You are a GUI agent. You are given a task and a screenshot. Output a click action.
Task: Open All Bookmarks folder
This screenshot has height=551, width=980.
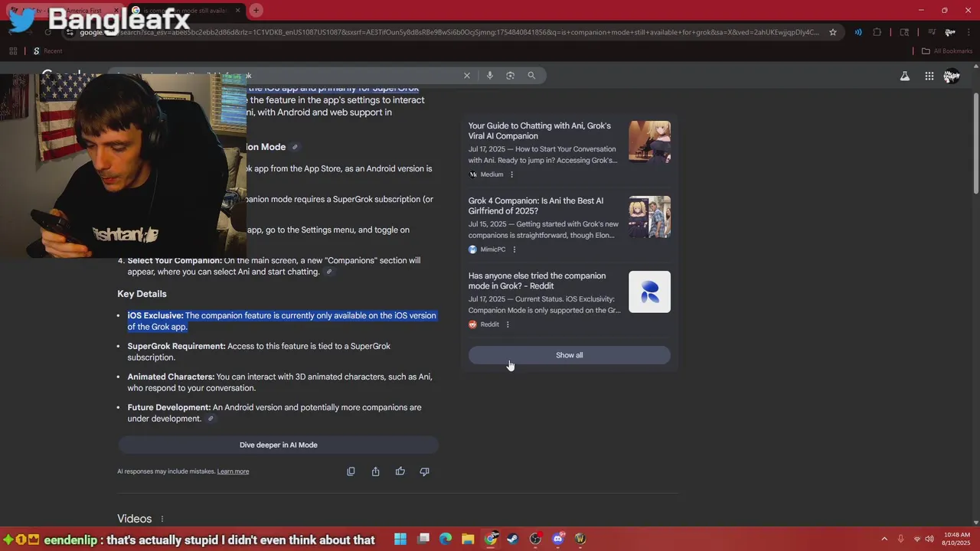coord(946,51)
